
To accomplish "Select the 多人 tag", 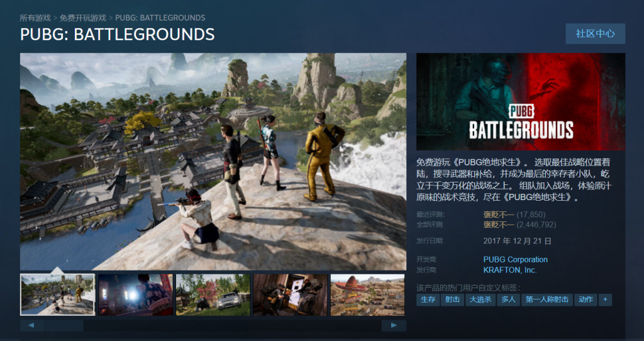I will click(x=508, y=299).
